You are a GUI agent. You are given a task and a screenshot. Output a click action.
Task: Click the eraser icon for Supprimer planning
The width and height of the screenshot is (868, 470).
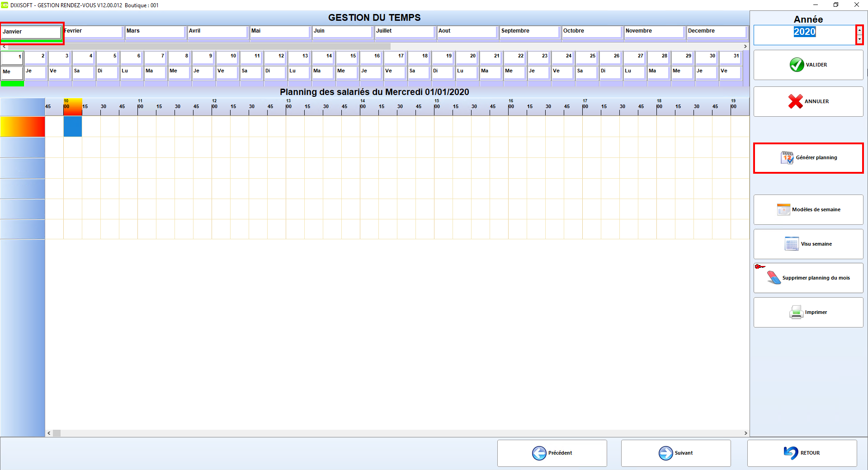click(x=774, y=278)
